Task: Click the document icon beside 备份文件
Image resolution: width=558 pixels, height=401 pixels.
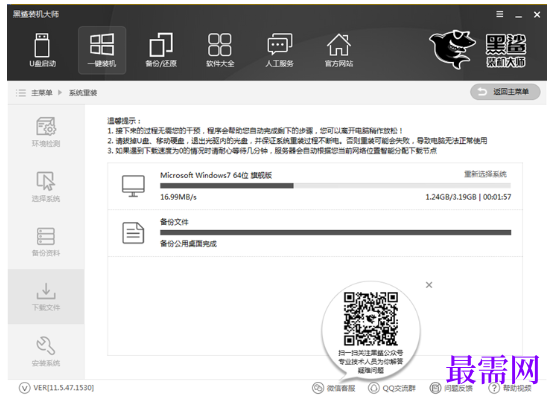Action: pos(133,233)
